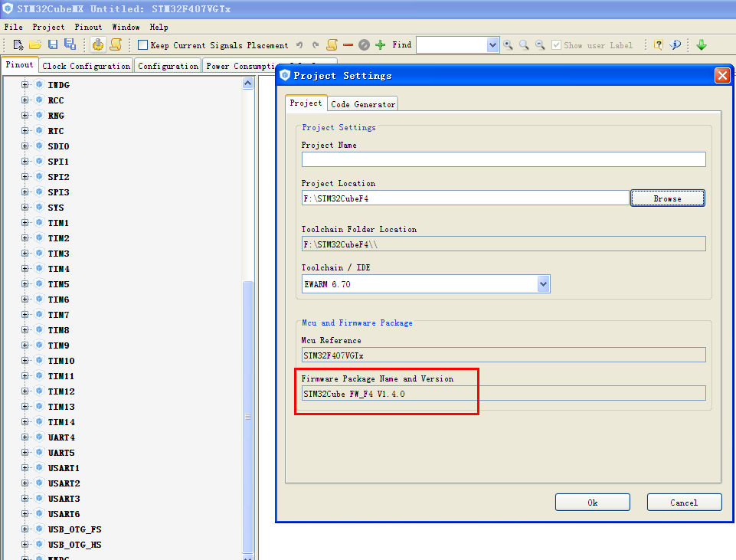Select the Project tab in Project Settings
736x560 pixels.
tap(306, 103)
